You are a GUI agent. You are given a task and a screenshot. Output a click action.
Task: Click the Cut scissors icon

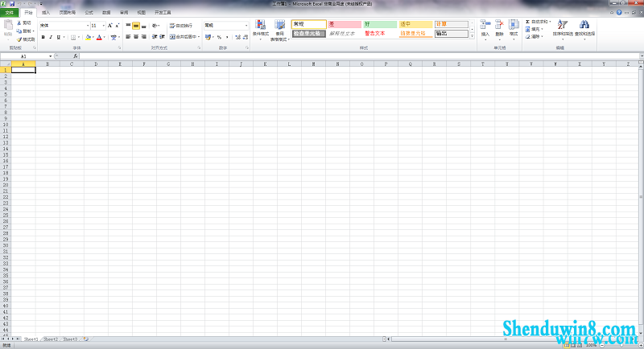pyautogui.click(x=19, y=23)
